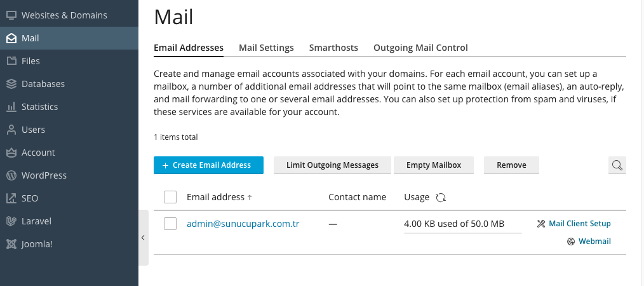Open the Outgoing Mail Control tab
644x286 pixels.
pyautogui.click(x=420, y=48)
